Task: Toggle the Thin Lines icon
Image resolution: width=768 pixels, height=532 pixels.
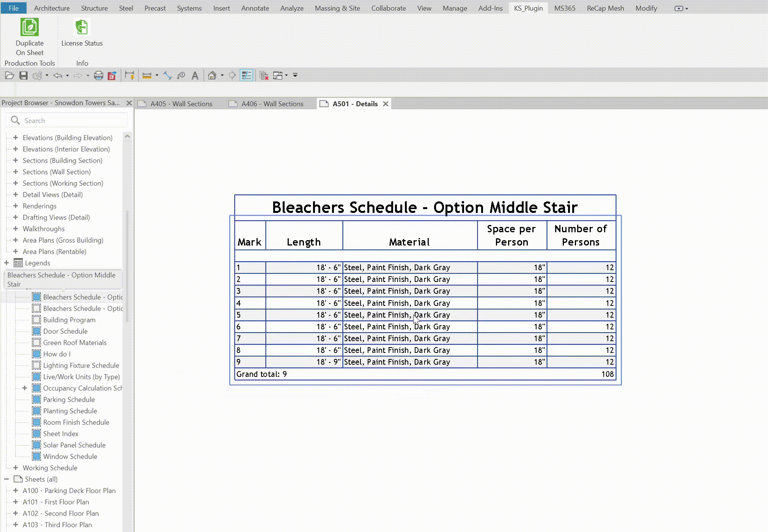Action: point(247,76)
